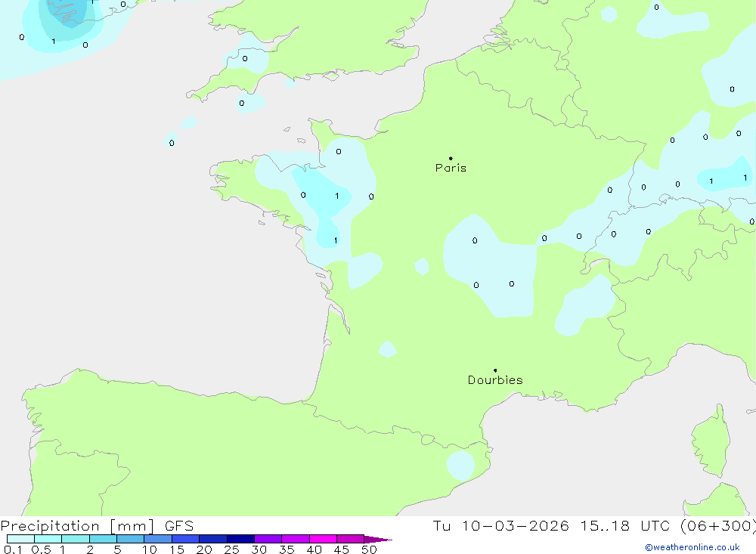756x554 pixels.
Task: Select the black dot marking Dourbies
Action: (x=495, y=370)
